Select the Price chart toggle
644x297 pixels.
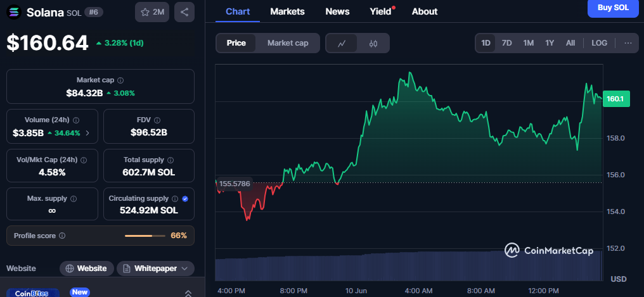pos(236,43)
